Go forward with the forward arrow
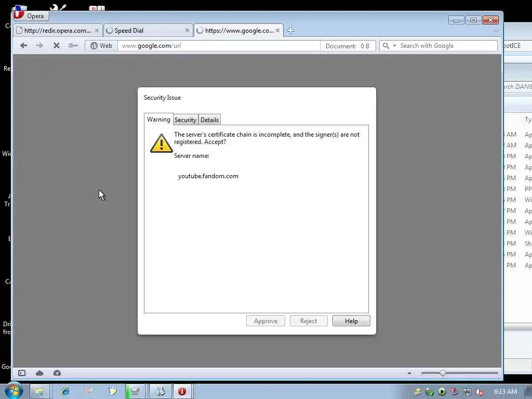 [39, 46]
